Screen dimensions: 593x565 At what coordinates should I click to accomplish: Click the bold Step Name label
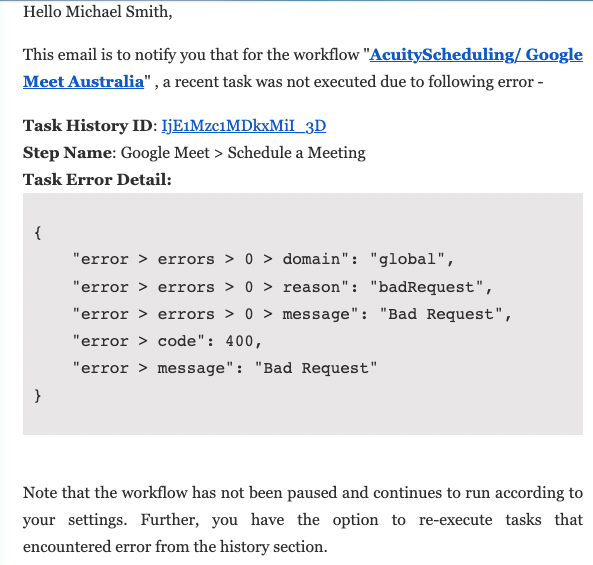(67, 153)
